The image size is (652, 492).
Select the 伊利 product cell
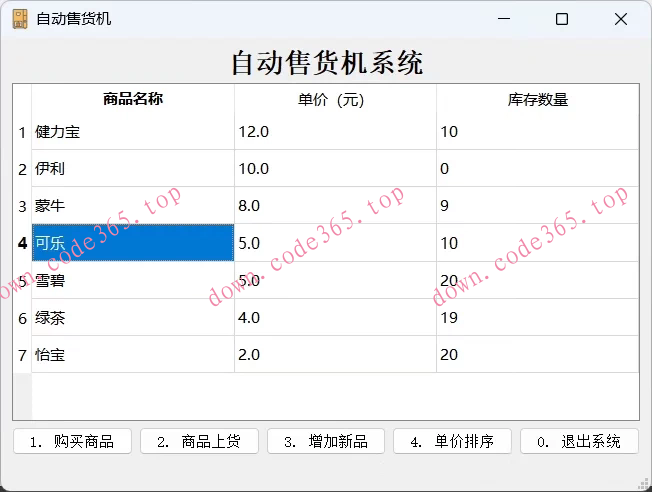coord(133,168)
